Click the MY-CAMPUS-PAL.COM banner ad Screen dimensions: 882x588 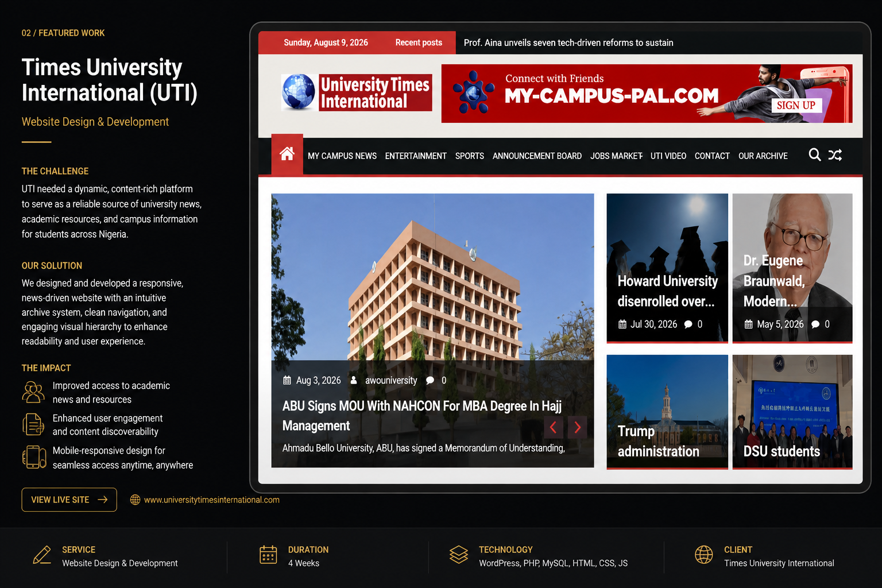(x=647, y=94)
